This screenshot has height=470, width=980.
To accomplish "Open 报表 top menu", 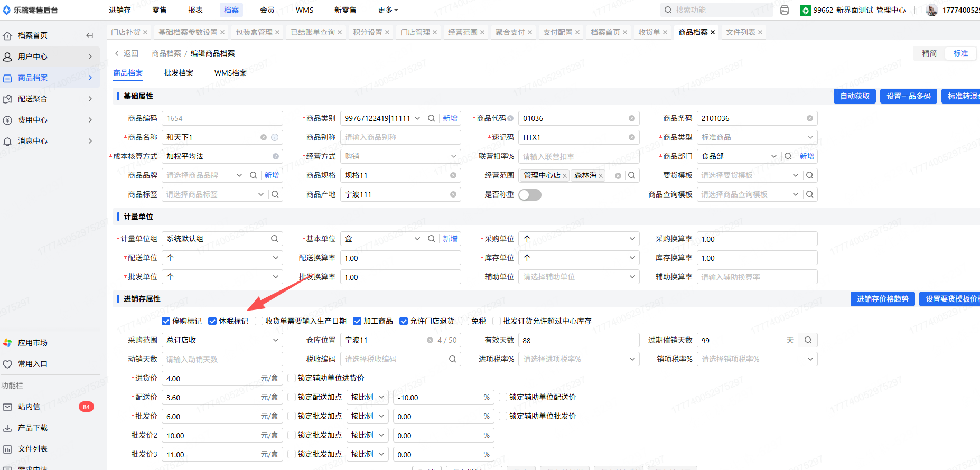I will (195, 10).
